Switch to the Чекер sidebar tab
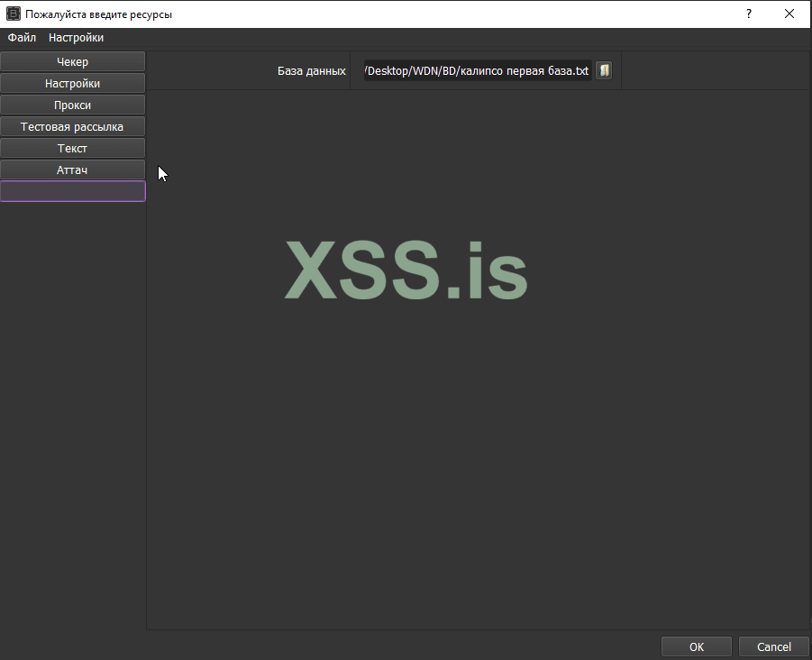812x660 pixels. click(72, 61)
